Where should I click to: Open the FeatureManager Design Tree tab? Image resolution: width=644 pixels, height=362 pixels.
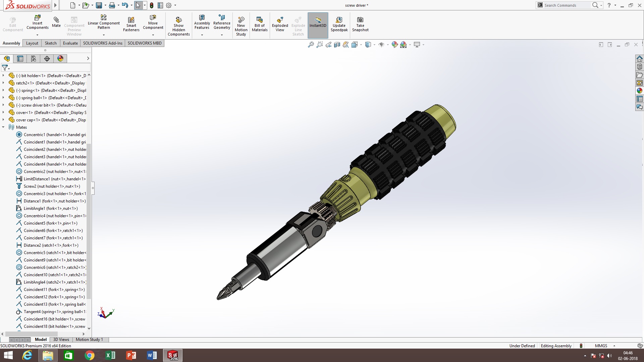(7, 59)
